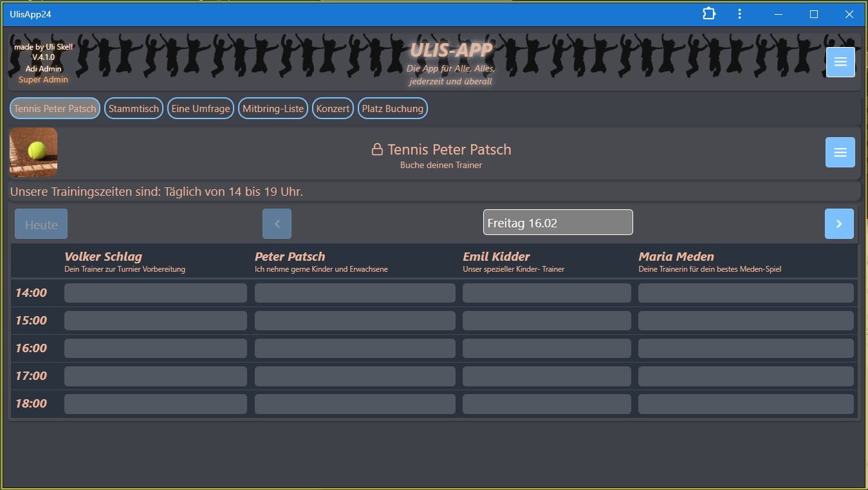Click the extensions puzzle icon in title bar
The width and height of the screenshot is (868, 490).
tap(708, 14)
